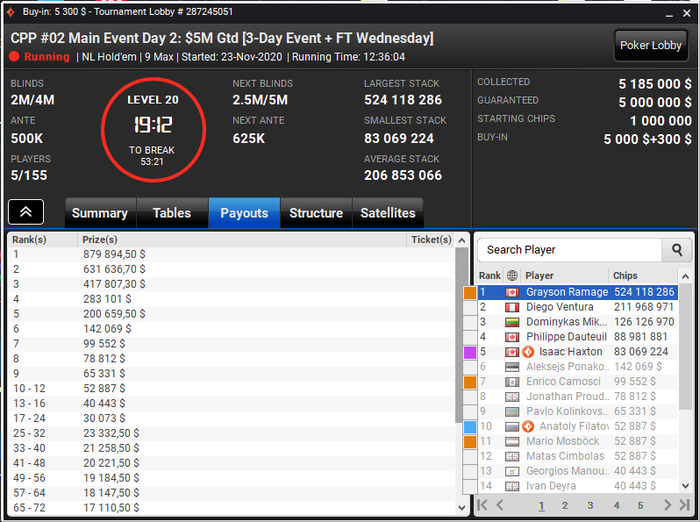This screenshot has height=522, width=700.
Task: Toggle empty tag box beside Diego Ventura
Action: coord(470,307)
